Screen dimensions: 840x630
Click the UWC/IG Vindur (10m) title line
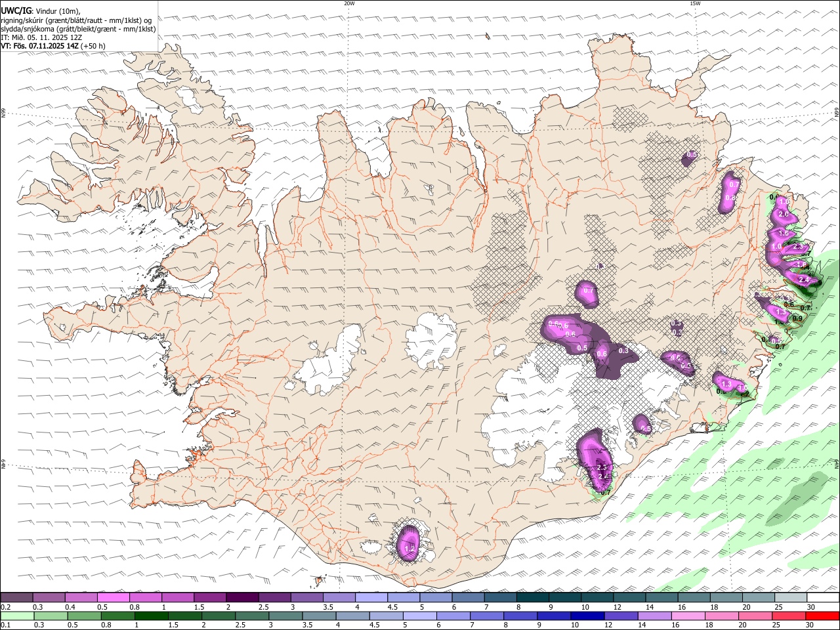coord(41,11)
